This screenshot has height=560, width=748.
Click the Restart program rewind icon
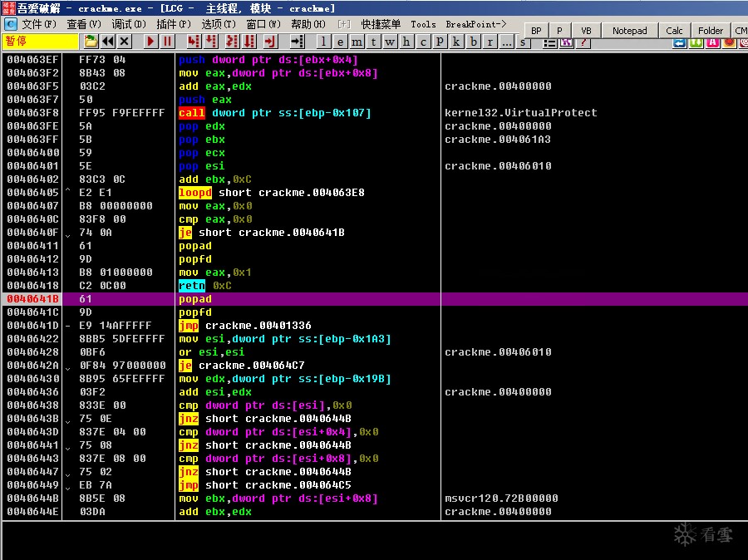(x=108, y=42)
